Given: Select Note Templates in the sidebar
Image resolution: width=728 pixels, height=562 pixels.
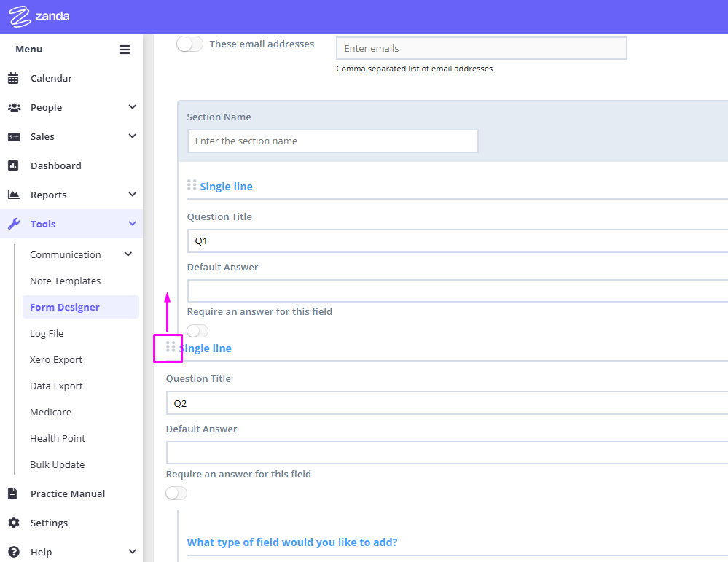Looking at the screenshot, I should [x=65, y=281].
